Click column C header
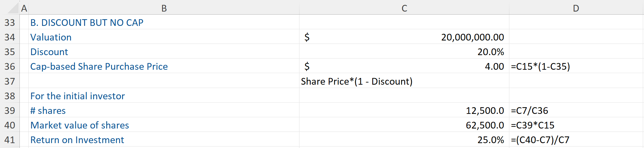644x148 pixels. [404, 8]
